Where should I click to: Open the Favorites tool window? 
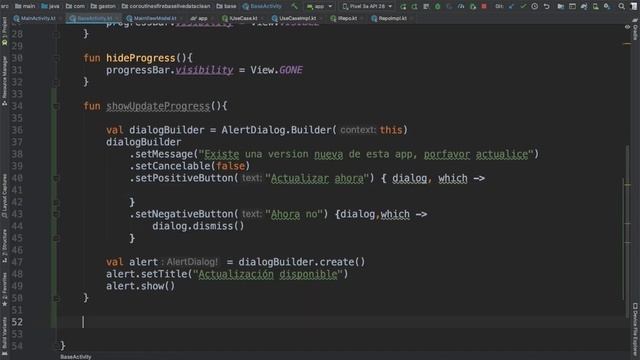(x=4, y=289)
